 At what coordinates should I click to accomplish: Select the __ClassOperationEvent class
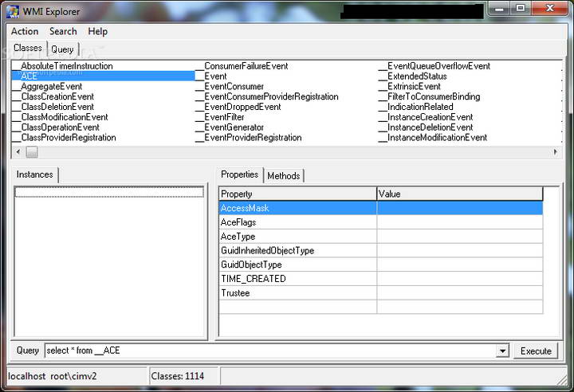click(56, 127)
